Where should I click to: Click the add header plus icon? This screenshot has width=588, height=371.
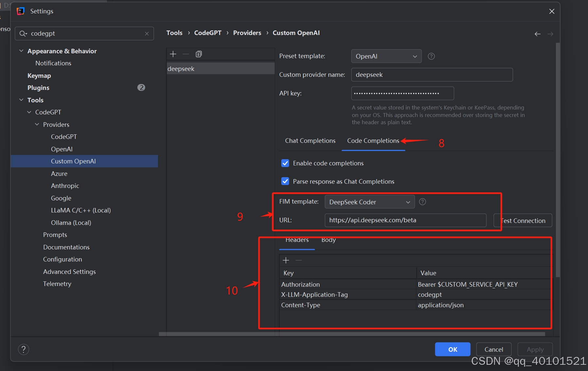click(286, 260)
